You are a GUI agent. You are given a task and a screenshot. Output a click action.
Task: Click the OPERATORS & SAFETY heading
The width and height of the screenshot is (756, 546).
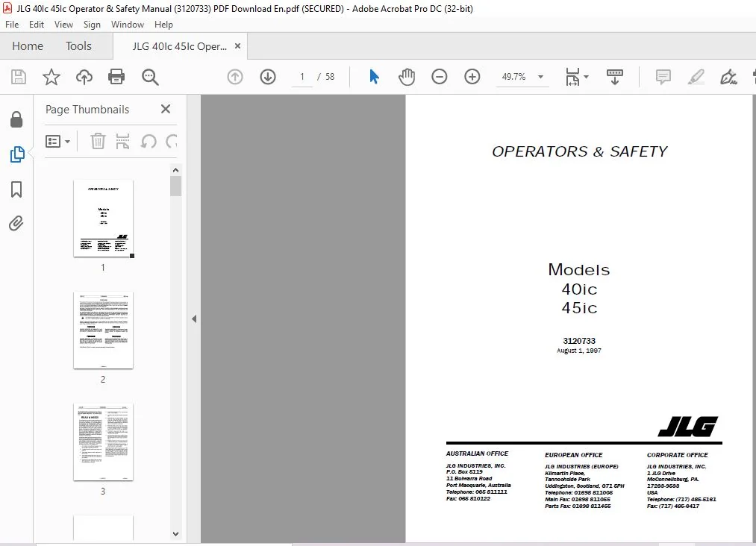click(579, 151)
